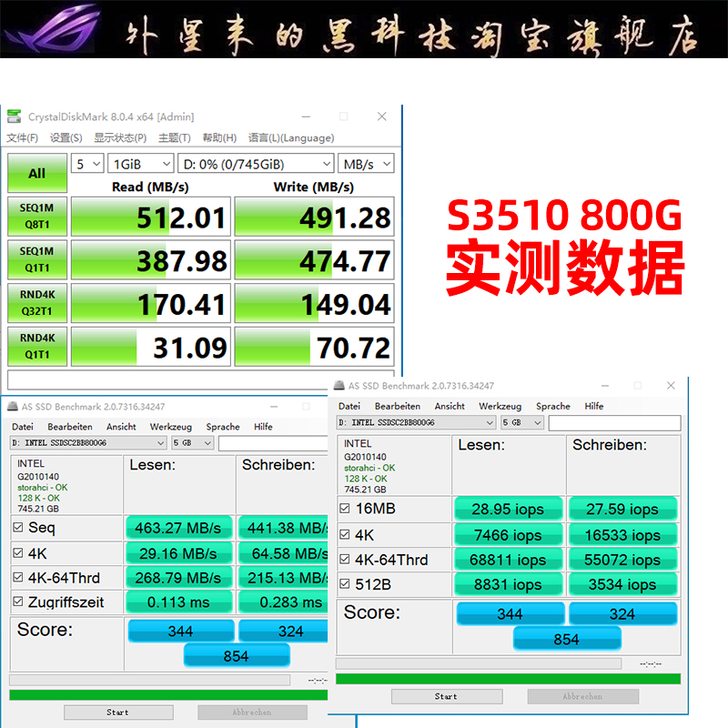Open Bearbeiten menu in AS SSD IOPS window
The height and width of the screenshot is (728, 728).
[x=398, y=406]
